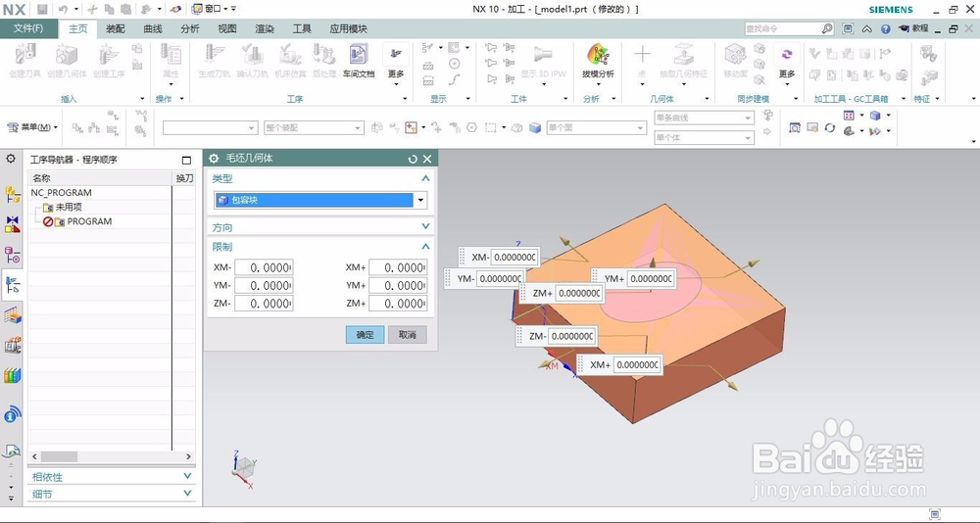Viewport: 980px width, 523px height.
Task: Click the 查找命令 search field
Action: point(783,28)
